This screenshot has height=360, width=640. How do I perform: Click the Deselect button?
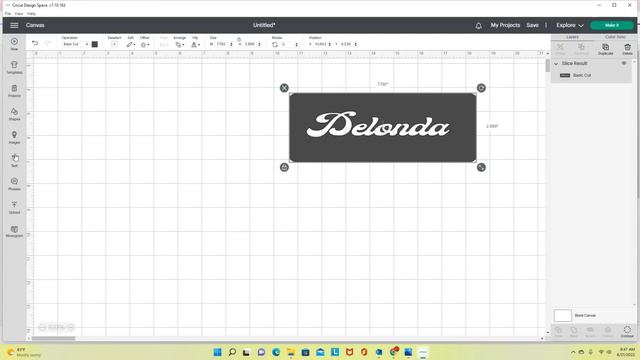click(x=114, y=44)
